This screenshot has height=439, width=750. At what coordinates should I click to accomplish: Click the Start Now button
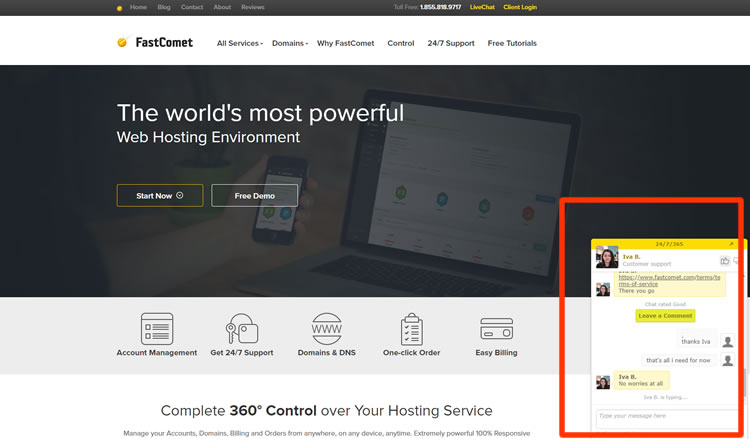point(160,196)
